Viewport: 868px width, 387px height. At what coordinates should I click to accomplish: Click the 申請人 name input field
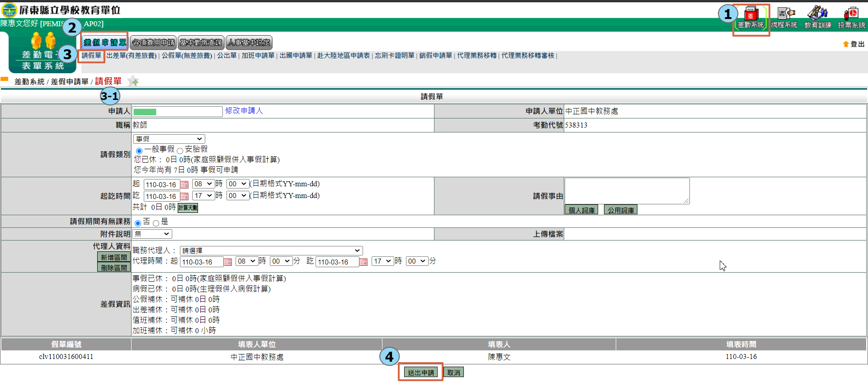click(177, 112)
